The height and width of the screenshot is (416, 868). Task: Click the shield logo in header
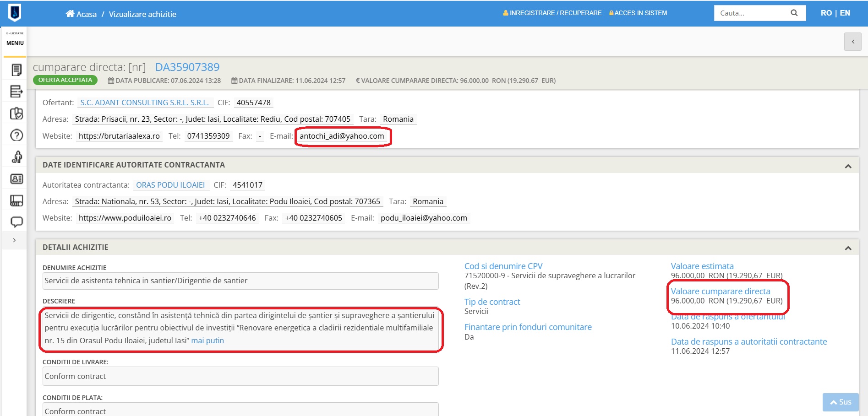coord(15,13)
